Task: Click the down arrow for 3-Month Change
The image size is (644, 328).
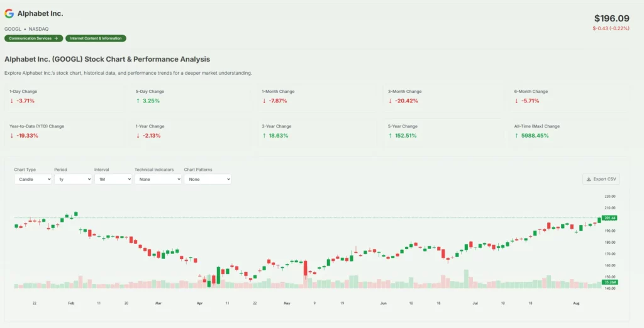Action: click(x=391, y=101)
